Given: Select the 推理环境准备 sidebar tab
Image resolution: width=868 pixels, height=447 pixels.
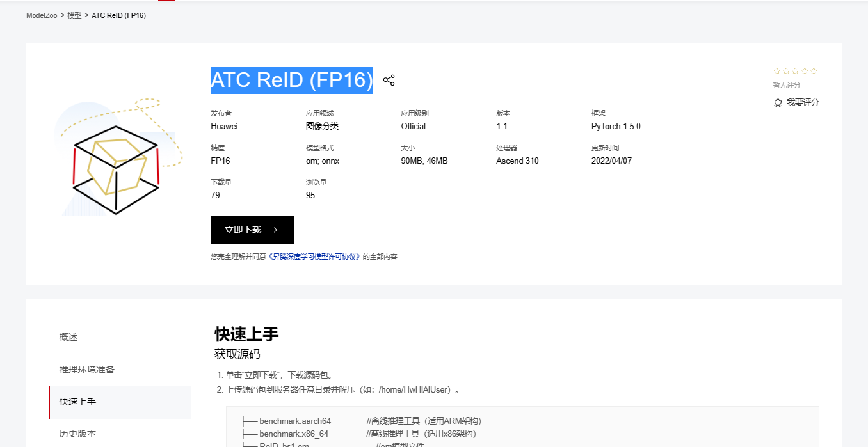Looking at the screenshot, I should pyautogui.click(x=87, y=370).
